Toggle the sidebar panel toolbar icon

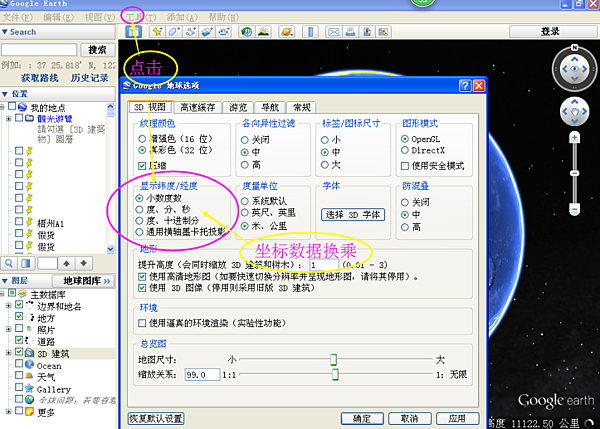(x=134, y=32)
